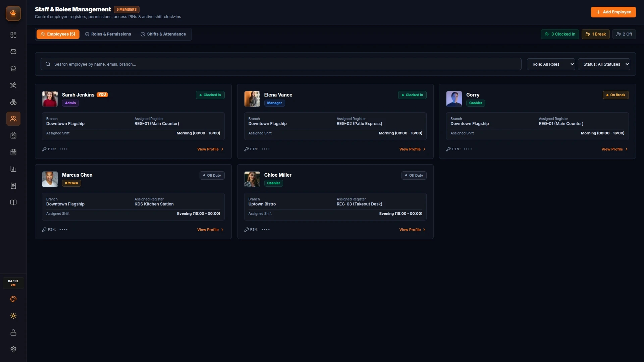Open the staff users icon in sidebar

tap(13, 119)
